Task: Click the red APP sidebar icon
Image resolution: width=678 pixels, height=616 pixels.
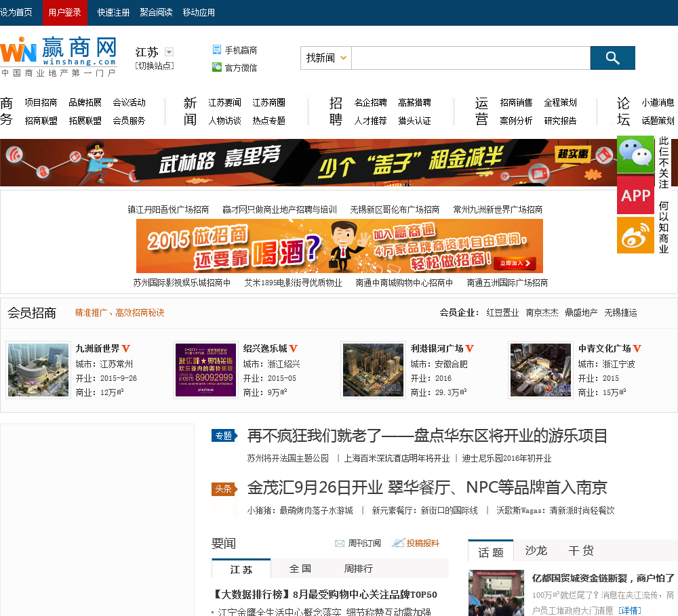Action: click(635, 195)
